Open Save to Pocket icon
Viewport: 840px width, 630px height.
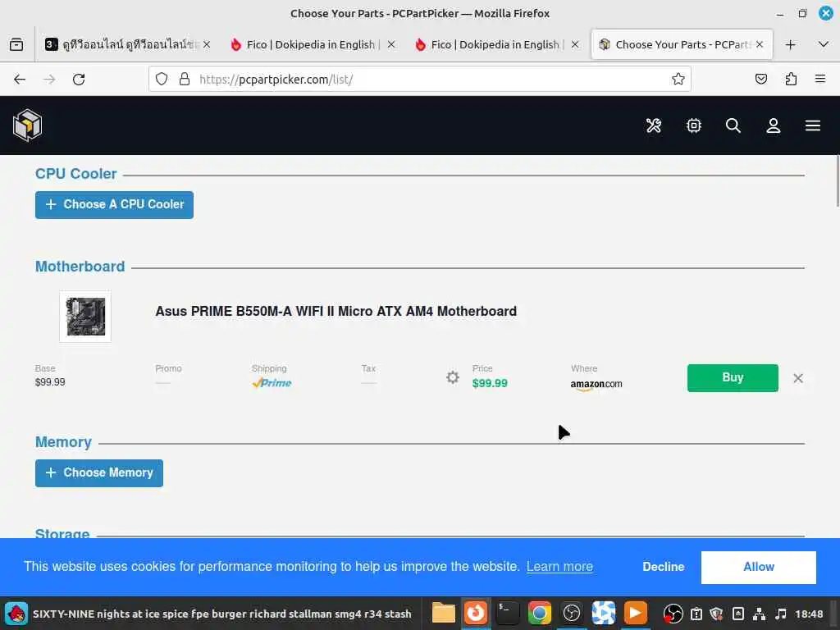pyautogui.click(x=760, y=80)
